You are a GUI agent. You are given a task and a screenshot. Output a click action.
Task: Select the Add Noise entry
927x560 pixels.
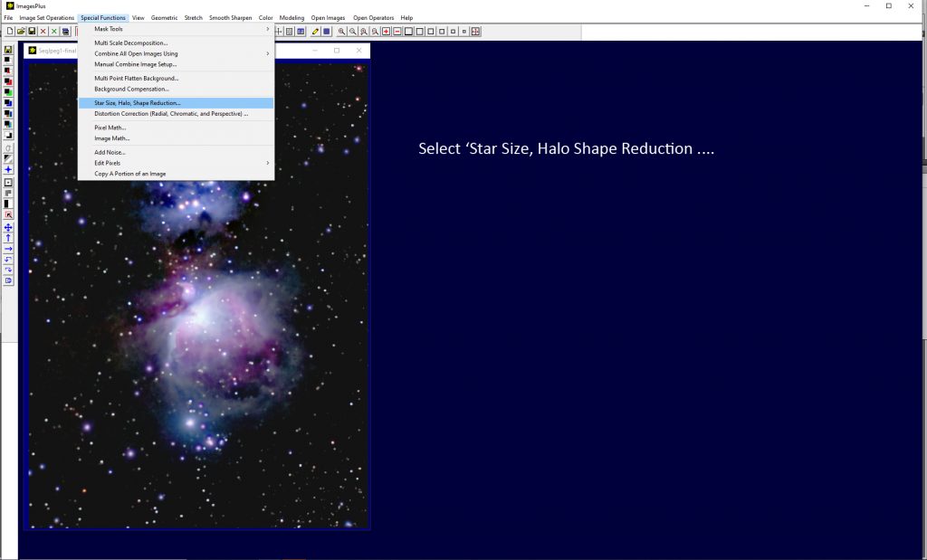point(177,152)
